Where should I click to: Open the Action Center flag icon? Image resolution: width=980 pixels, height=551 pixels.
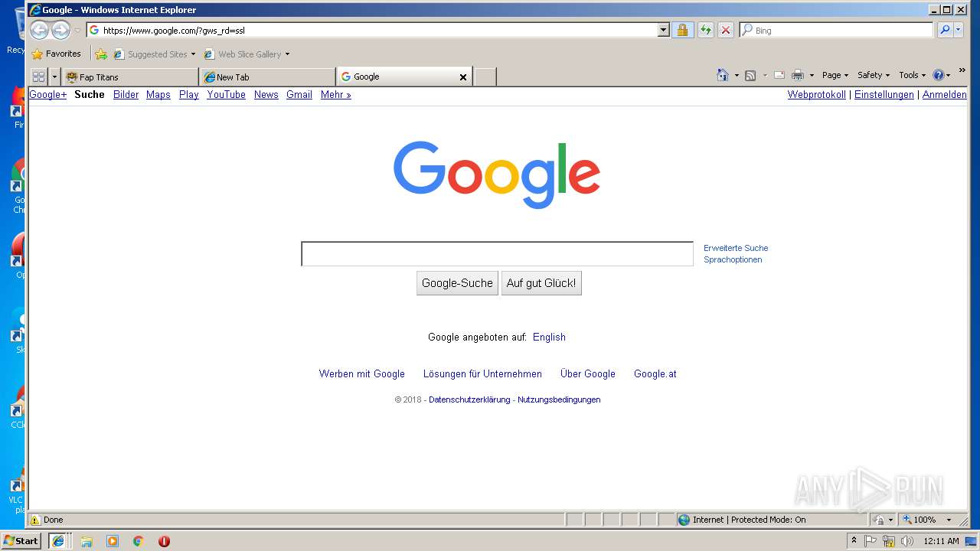[x=871, y=541]
